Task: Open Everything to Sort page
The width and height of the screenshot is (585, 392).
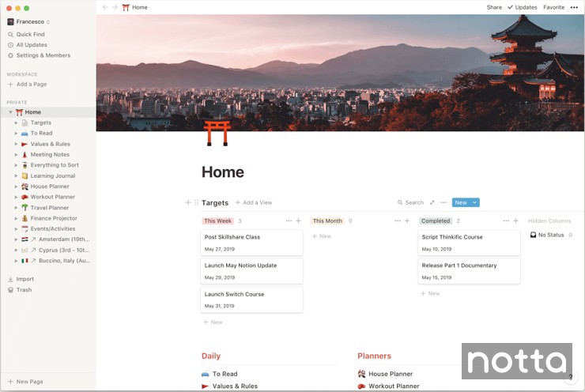Action: click(x=55, y=165)
